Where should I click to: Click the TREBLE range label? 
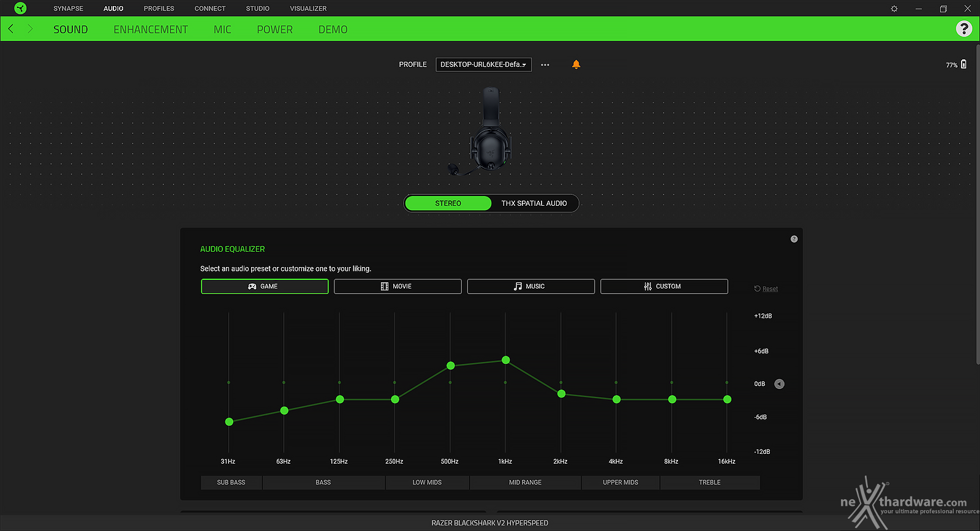710,483
